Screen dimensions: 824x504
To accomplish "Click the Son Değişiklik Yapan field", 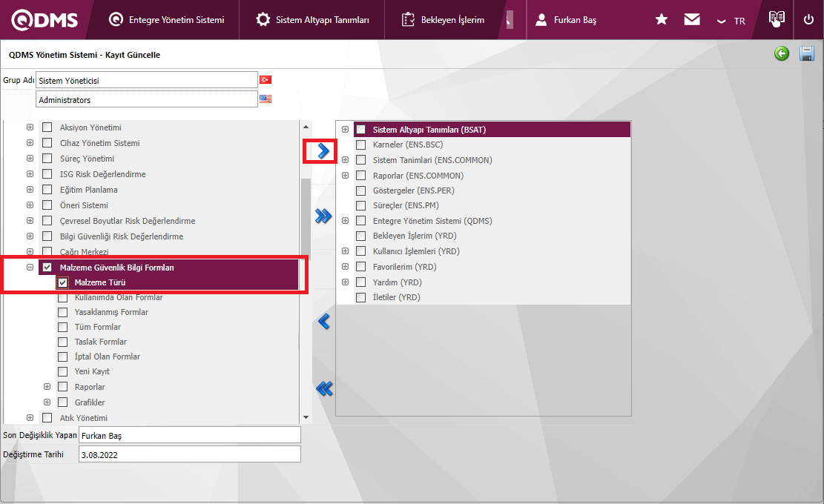I will (190, 435).
